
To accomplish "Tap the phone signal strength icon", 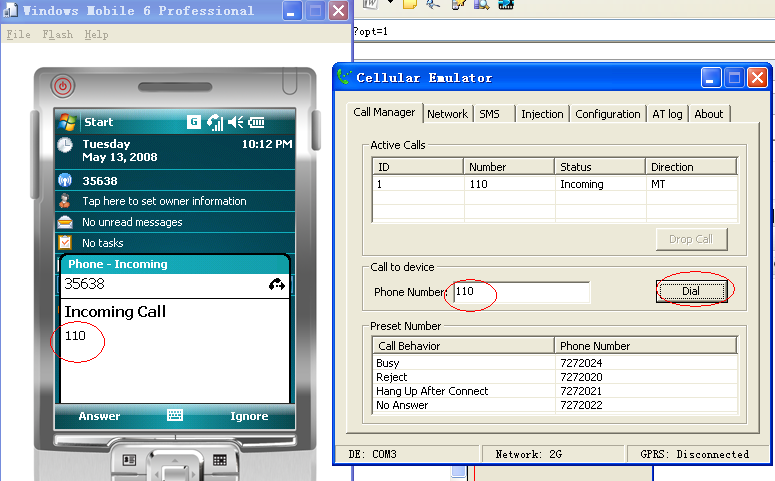I will (x=215, y=122).
